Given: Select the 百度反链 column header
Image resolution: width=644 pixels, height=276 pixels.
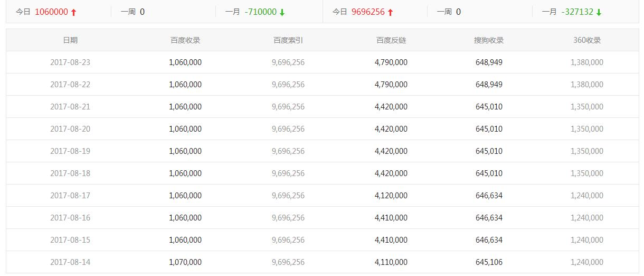Looking at the screenshot, I should click(x=391, y=40).
